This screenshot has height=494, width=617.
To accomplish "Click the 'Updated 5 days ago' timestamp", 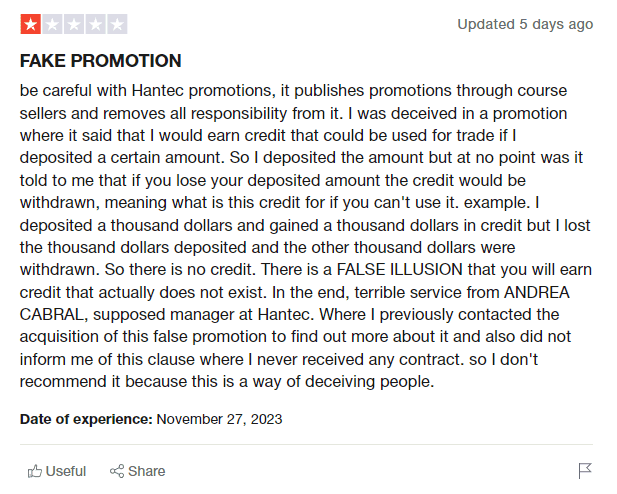I will click(x=525, y=24).
